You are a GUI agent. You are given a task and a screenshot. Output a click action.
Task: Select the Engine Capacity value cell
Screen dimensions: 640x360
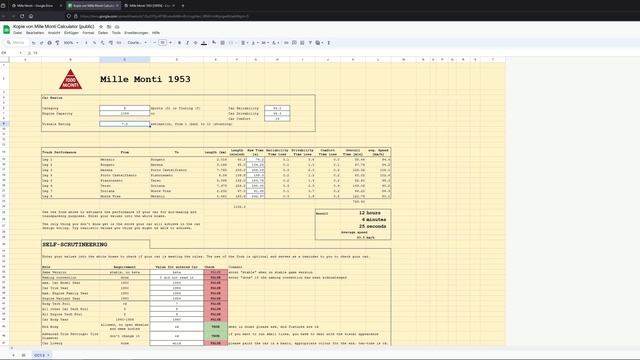124,113
